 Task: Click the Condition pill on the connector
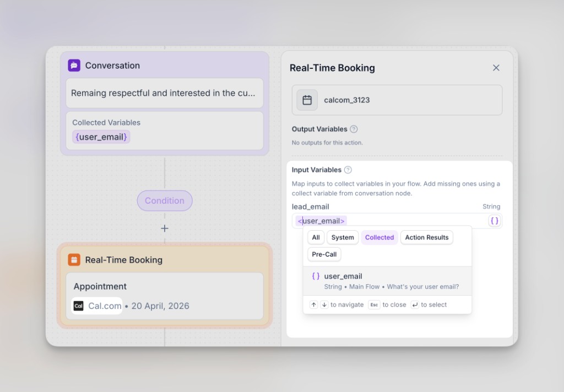(165, 201)
